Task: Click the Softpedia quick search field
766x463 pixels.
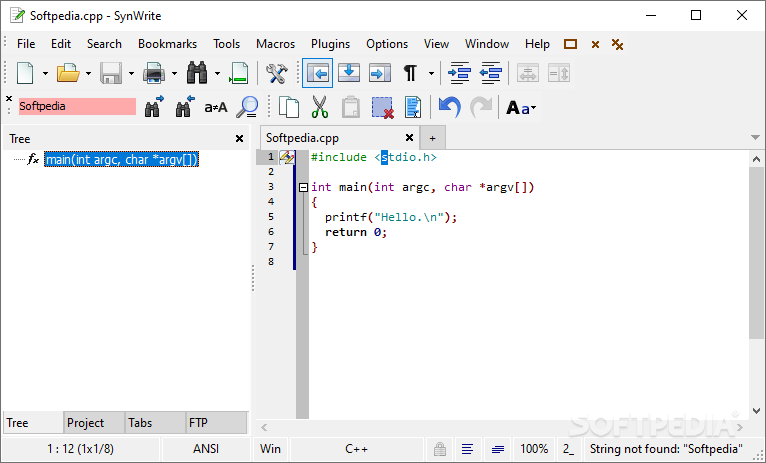Action: 77,106
